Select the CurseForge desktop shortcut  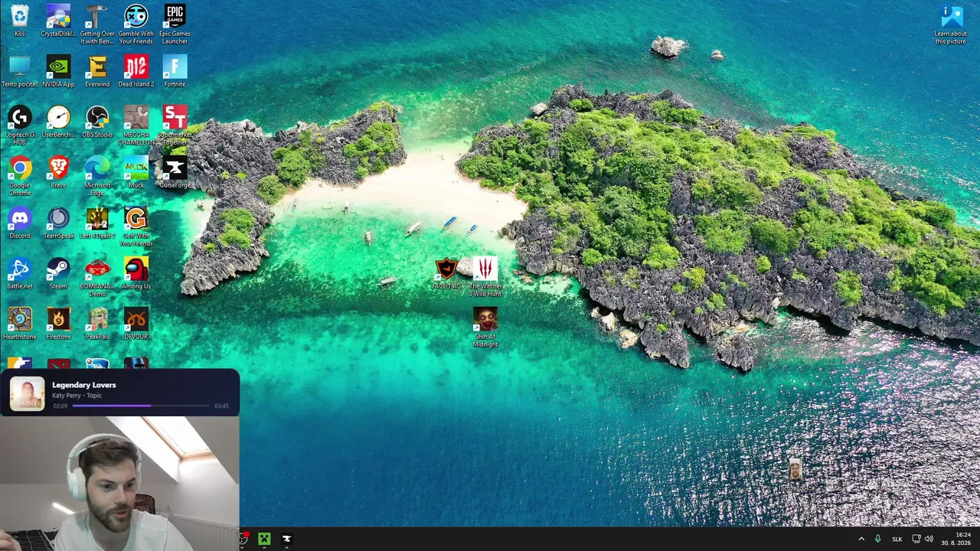click(x=175, y=172)
